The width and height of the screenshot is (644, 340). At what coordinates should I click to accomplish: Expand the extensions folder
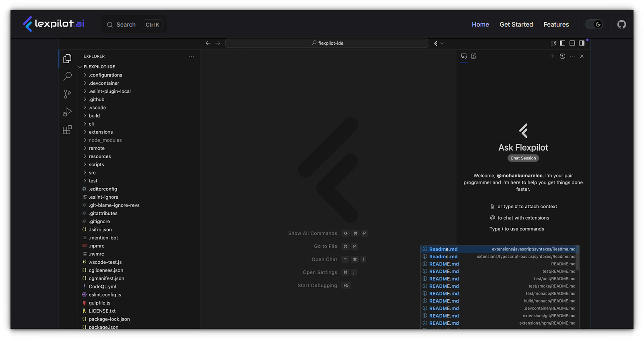(101, 132)
